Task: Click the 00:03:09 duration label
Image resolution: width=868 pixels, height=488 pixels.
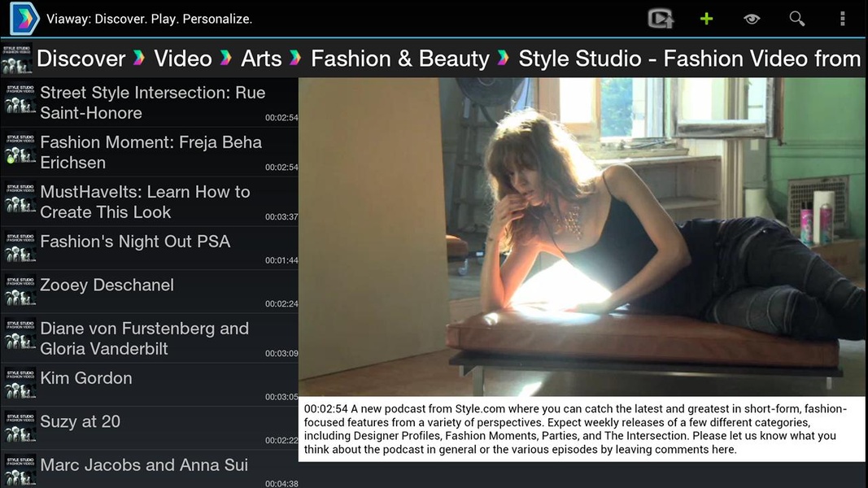Action: click(x=281, y=353)
